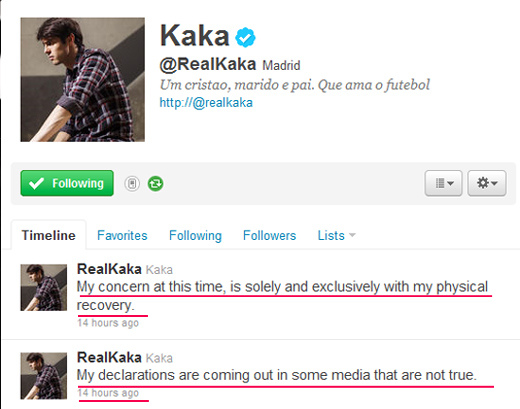This screenshot has height=409, width=520.
Task: View the Followers tab
Action: (x=269, y=235)
